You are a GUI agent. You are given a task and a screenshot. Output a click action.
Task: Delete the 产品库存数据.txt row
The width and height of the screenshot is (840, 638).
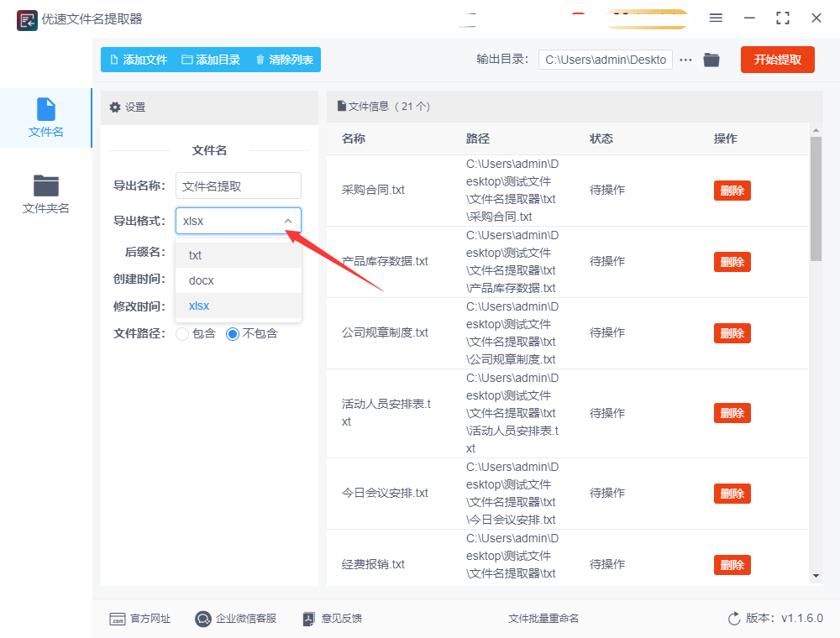point(732,262)
